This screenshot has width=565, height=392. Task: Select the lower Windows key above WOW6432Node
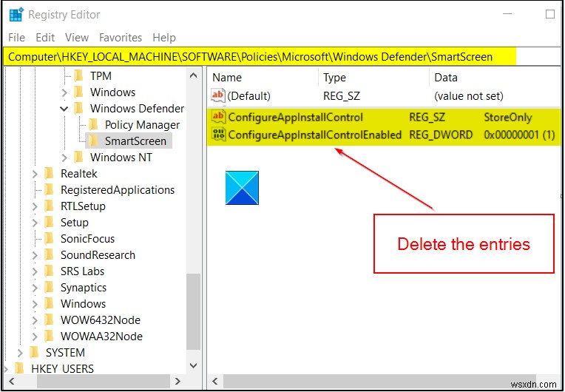point(84,304)
